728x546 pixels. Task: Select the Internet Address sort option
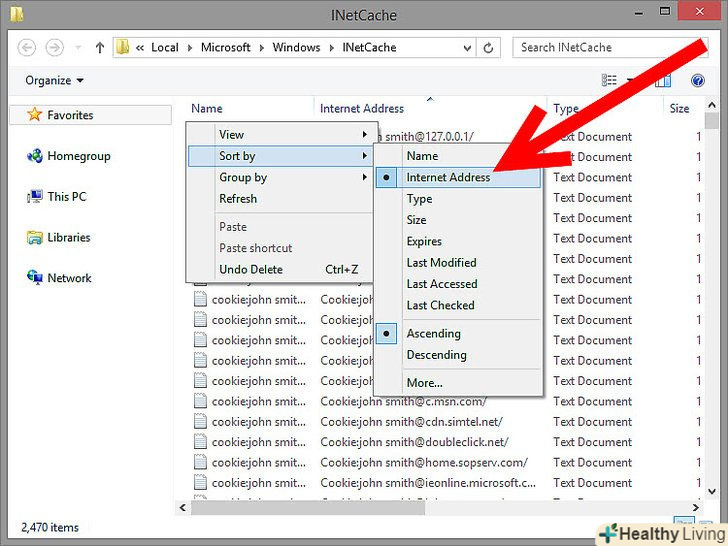click(448, 178)
